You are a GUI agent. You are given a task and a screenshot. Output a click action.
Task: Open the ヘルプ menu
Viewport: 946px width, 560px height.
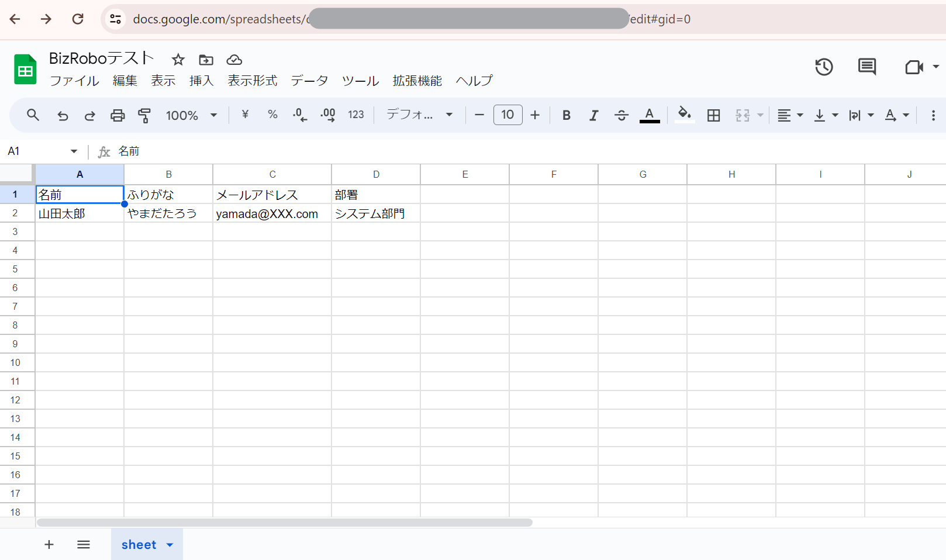[474, 81]
